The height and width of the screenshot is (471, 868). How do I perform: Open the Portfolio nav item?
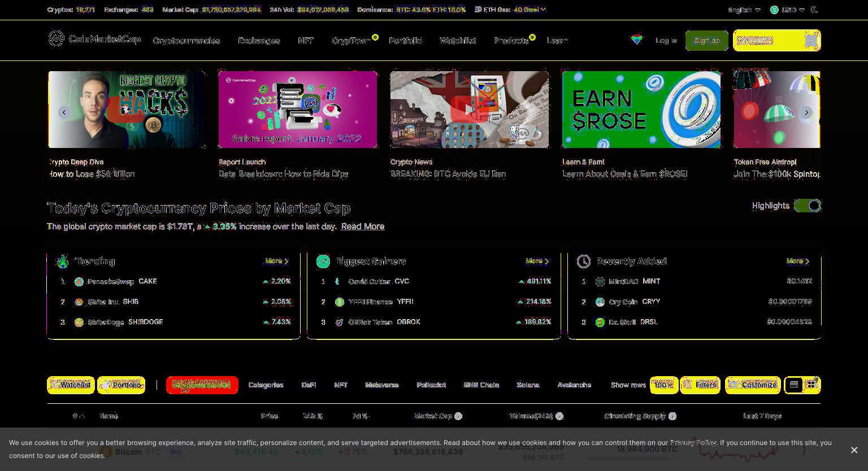pyautogui.click(x=405, y=41)
